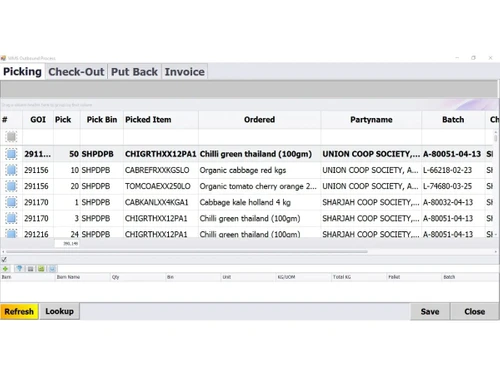
Task: Click the Lookup button
Action: pos(60,311)
